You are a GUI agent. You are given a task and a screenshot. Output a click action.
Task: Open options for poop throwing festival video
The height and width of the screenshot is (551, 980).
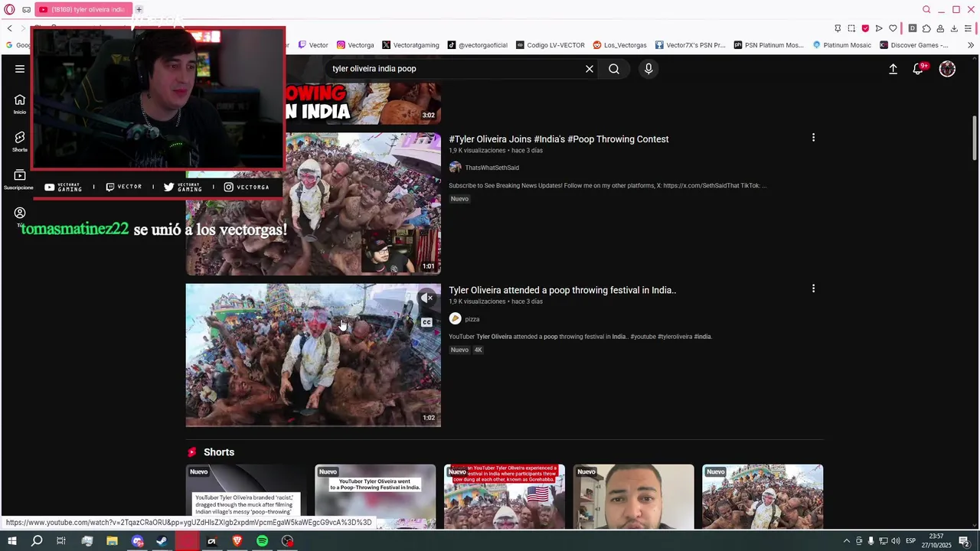pyautogui.click(x=813, y=289)
